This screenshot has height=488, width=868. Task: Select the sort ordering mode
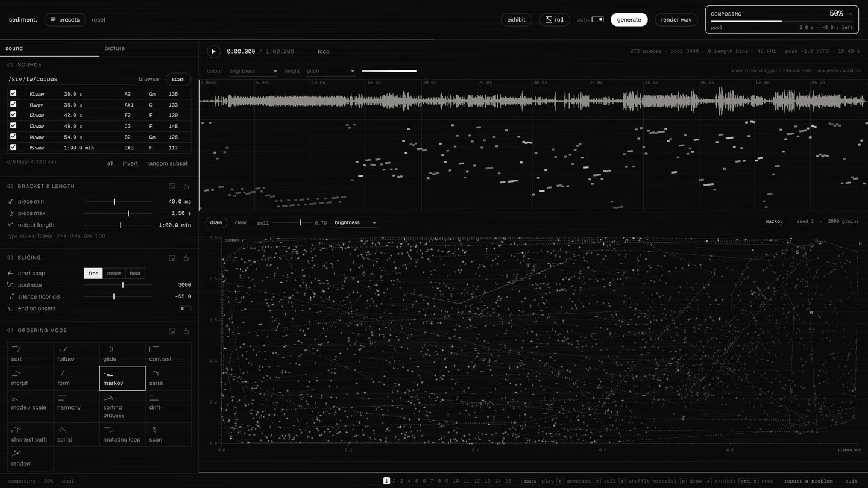pos(31,354)
